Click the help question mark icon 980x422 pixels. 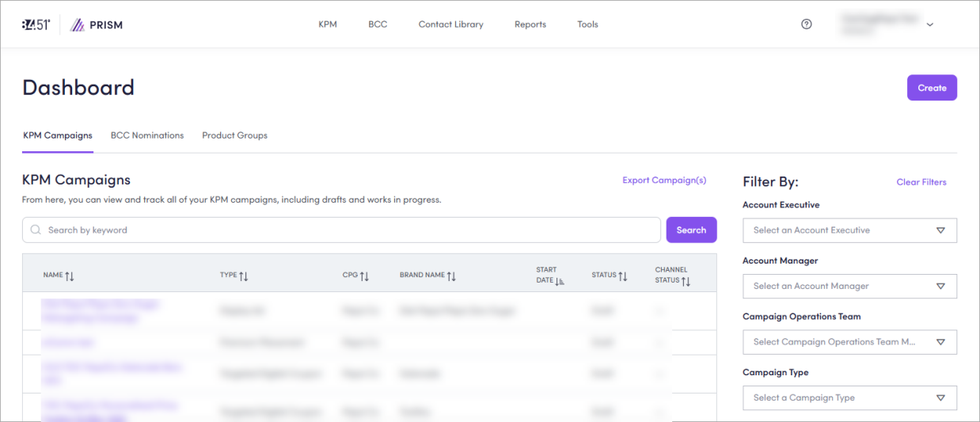(x=806, y=25)
